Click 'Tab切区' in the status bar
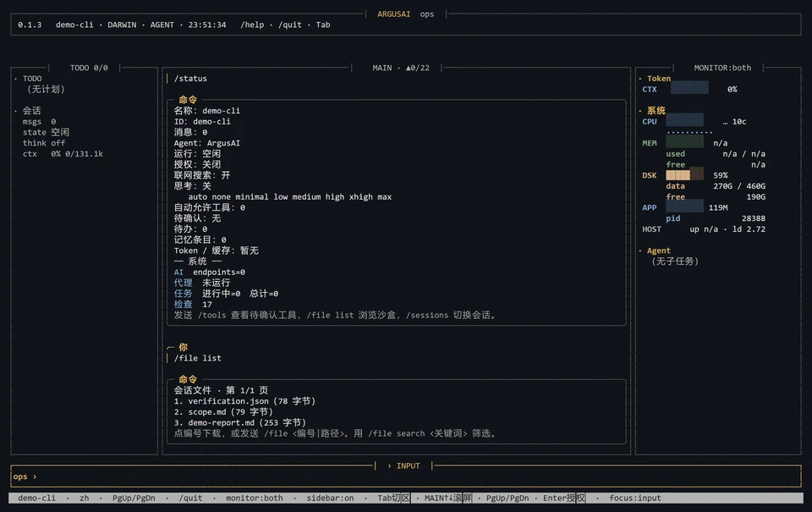812x512 pixels. (x=393, y=498)
